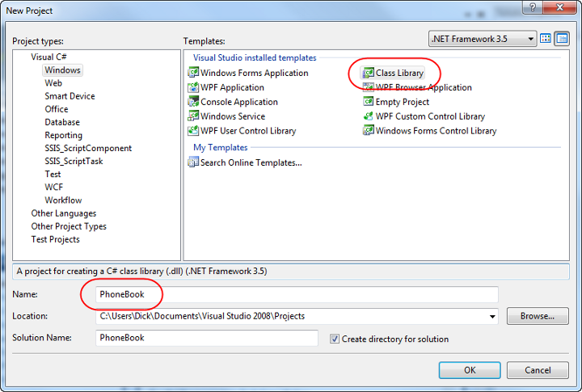The image size is (582, 392).
Task: Click the Search Online Templates icon
Action: pos(194,162)
